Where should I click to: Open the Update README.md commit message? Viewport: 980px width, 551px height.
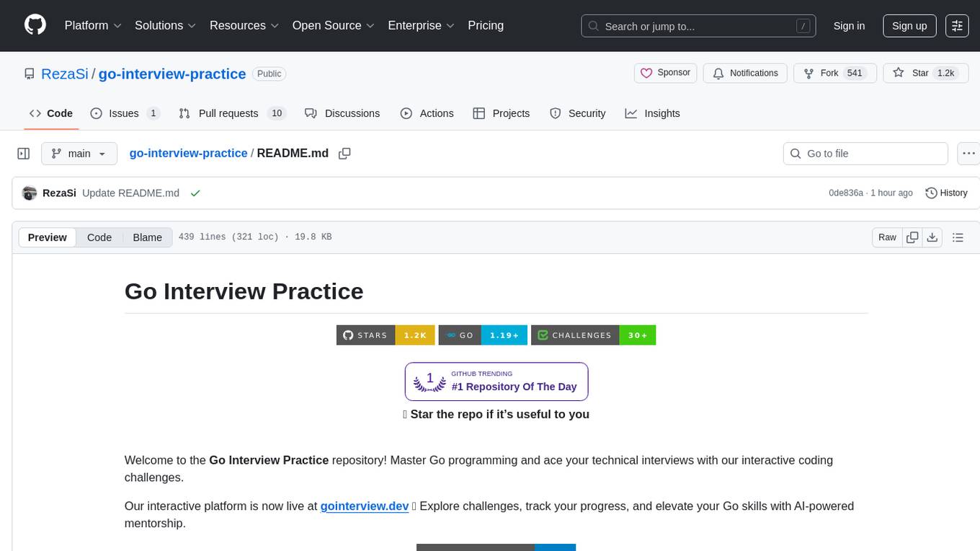tap(130, 193)
